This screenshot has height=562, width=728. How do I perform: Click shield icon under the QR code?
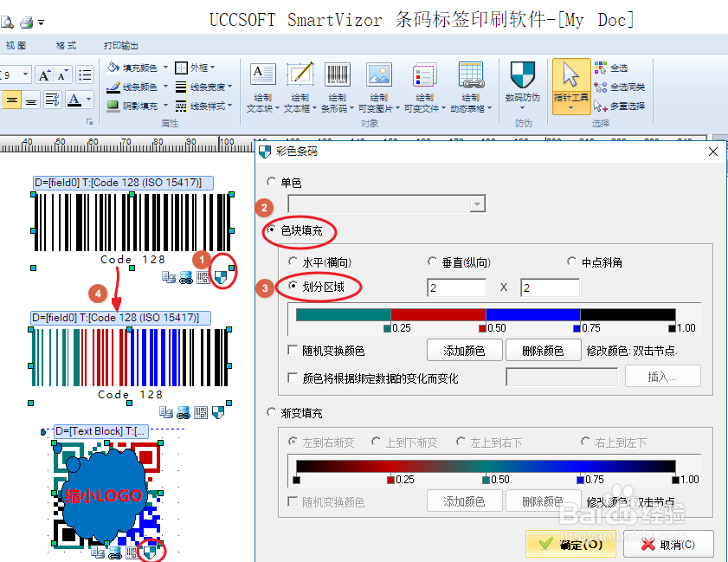[150, 552]
